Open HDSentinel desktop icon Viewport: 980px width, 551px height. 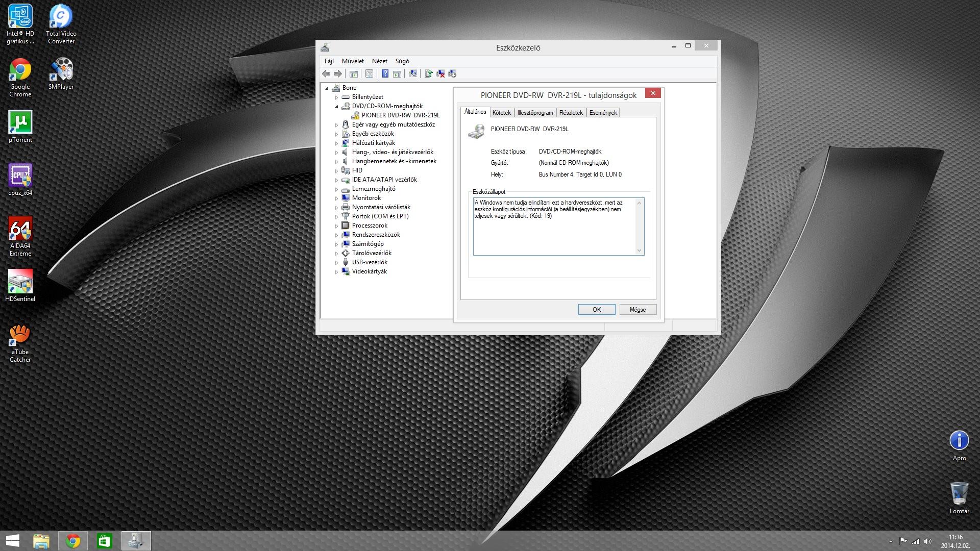click(20, 286)
